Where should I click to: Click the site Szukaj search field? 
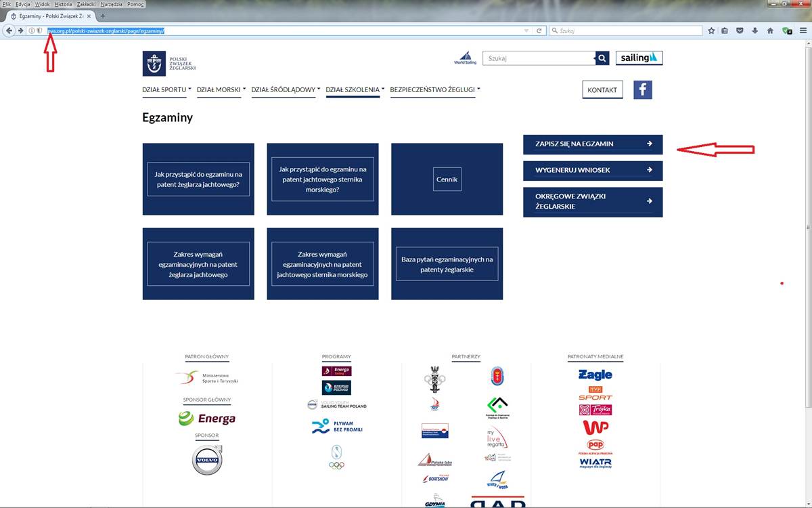pyautogui.click(x=538, y=59)
